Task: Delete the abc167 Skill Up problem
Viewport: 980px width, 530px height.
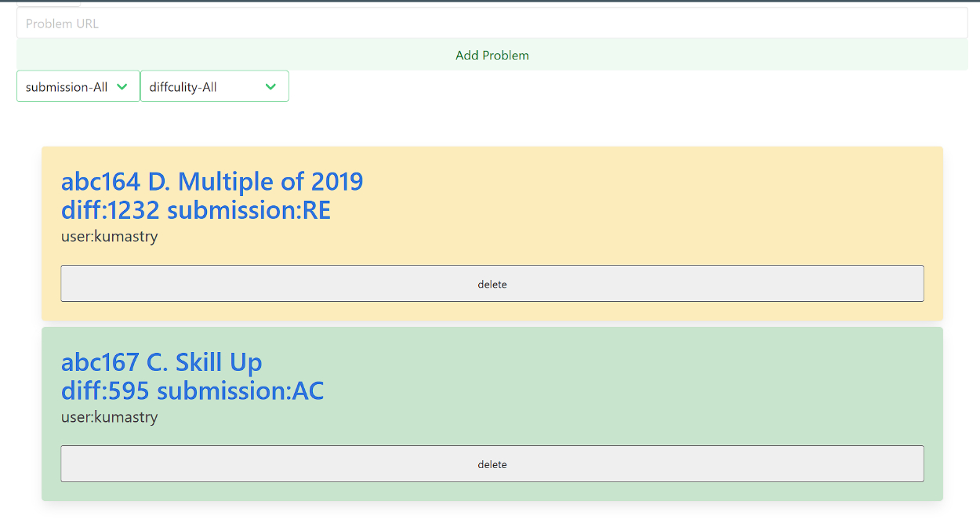Action: coord(492,464)
